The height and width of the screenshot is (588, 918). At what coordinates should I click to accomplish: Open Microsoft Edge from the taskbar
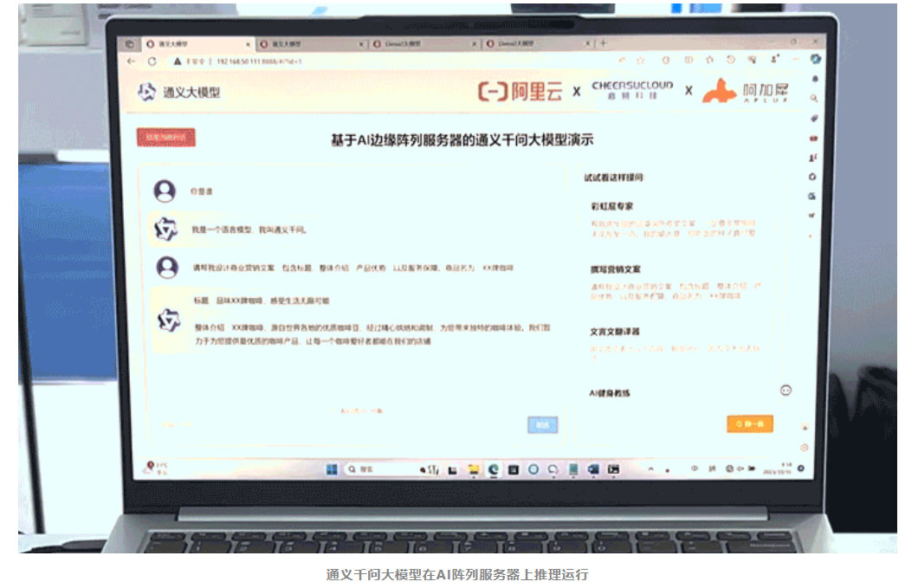[494, 469]
